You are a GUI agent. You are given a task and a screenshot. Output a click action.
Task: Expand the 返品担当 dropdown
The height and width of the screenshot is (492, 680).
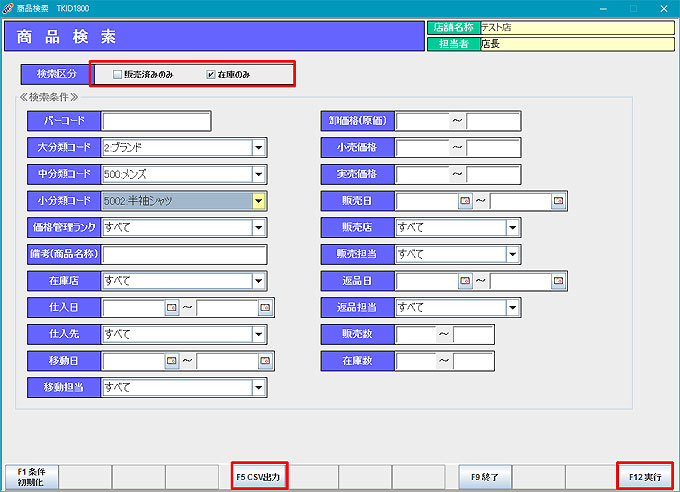tap(513, 308)
